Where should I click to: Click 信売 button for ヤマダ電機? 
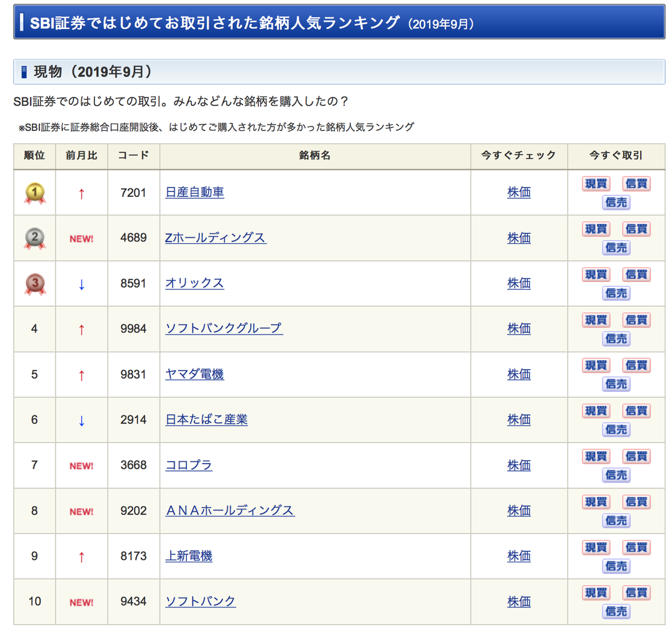click(x=616, y=384)
